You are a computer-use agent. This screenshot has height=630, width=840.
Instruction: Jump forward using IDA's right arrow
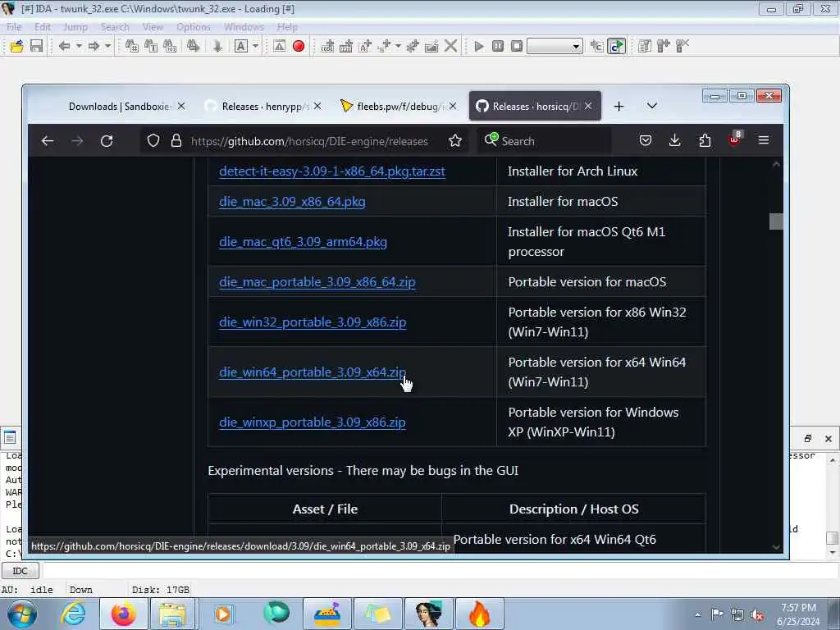(x=94, y=46)
